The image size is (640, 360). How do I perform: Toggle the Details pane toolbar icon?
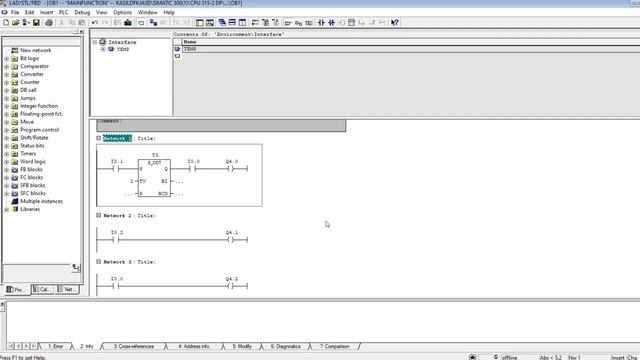coord(210,22)
